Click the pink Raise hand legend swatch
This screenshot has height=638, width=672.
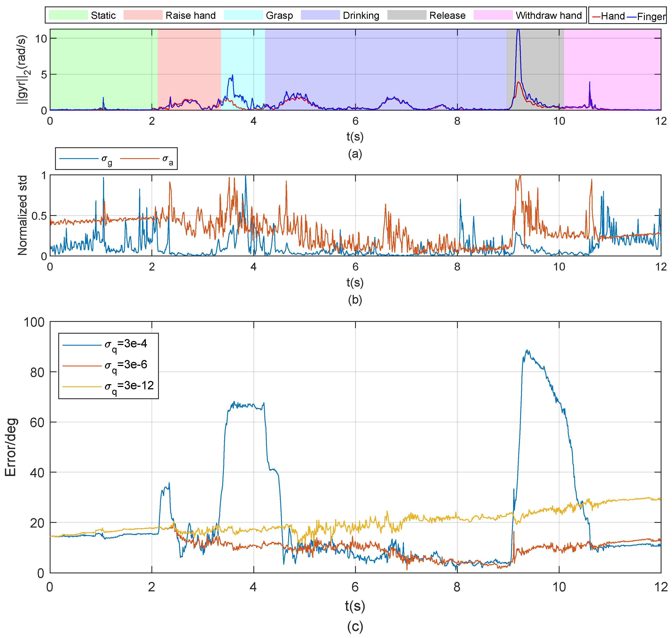(143, 15)
